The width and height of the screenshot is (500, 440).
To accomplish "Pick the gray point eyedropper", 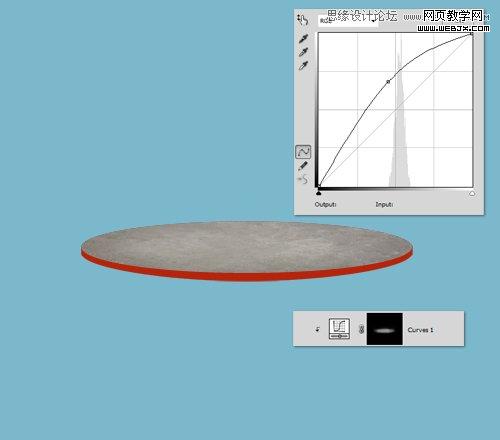I will pyautogui.click(x=303, y=52).
